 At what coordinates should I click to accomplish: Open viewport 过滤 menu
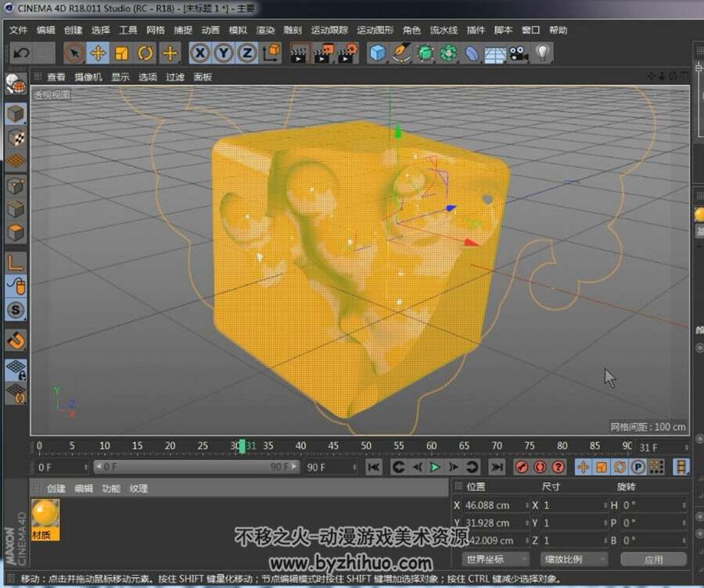click(175, 77)
